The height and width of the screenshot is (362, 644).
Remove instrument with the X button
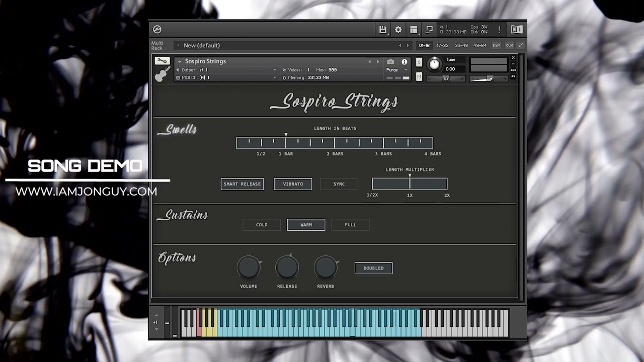pos(513,58)
